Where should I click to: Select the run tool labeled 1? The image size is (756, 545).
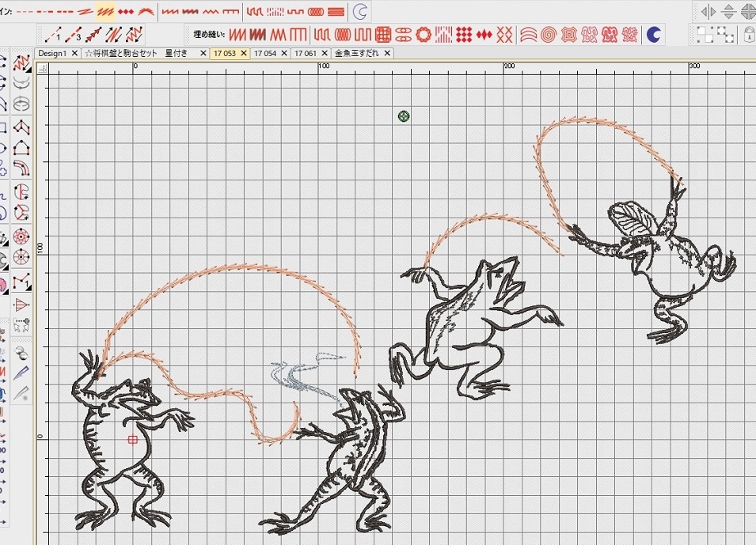[x=52, y=35]
